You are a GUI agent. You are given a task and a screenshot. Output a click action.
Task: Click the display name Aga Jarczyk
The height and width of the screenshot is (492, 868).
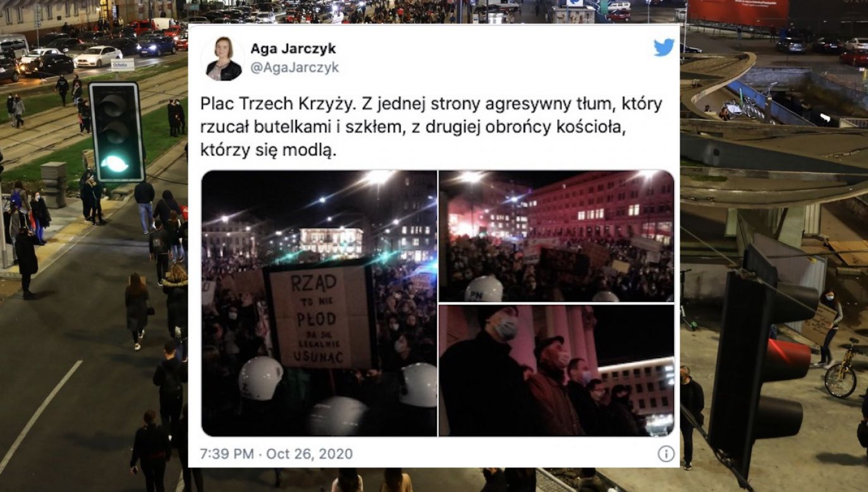(x=293, y=49)
